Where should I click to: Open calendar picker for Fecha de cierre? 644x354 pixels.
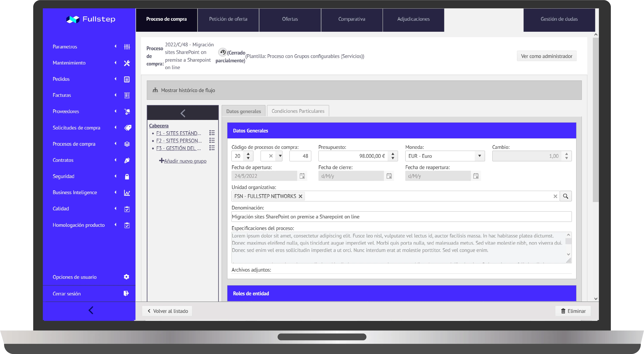tap(389, 176)
